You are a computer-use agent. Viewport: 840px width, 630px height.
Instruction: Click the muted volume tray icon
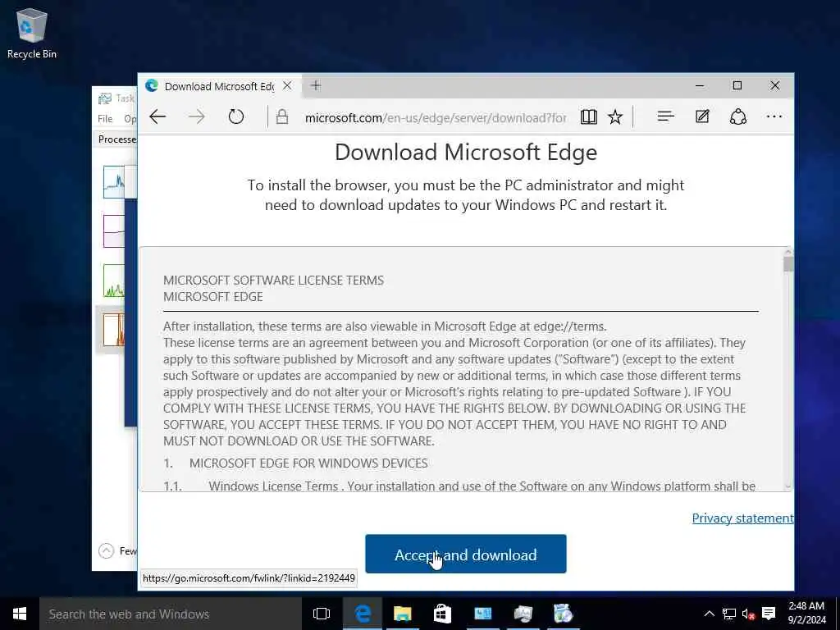tap(748, 614)
